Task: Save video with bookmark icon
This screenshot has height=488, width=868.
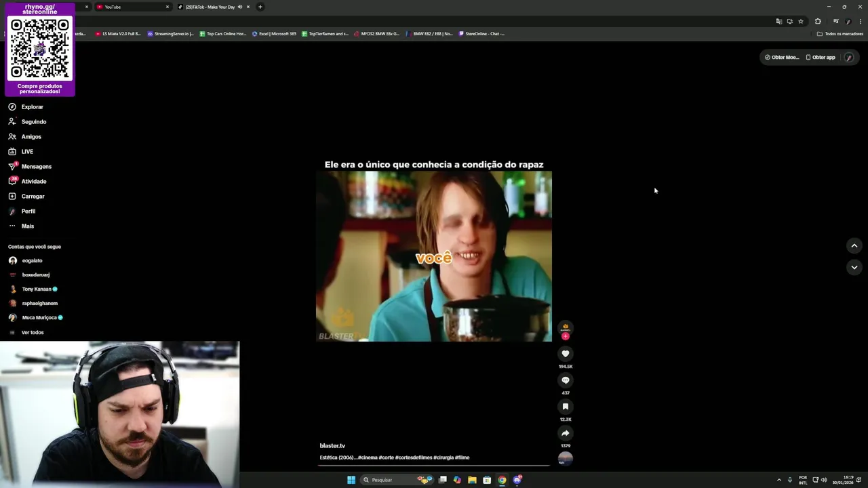Action: click(566, 407)
